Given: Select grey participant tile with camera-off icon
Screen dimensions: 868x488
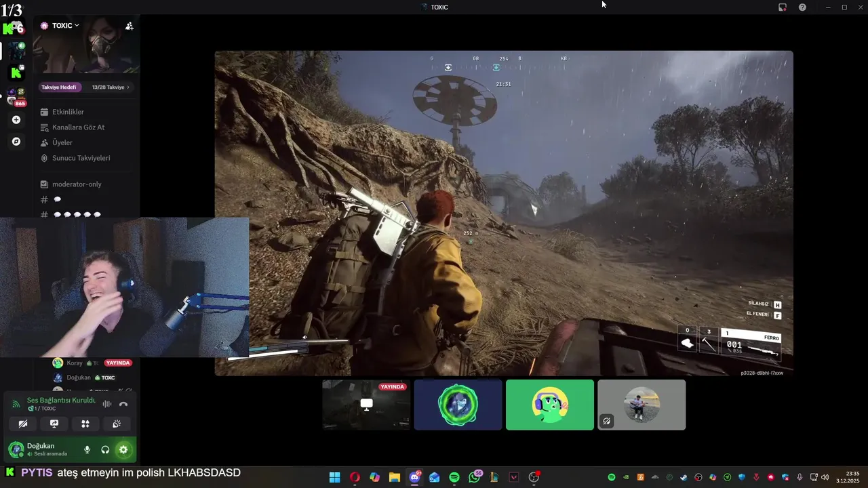Looking at the screenshot, I should pyautogui.click(x=642, y=405).
